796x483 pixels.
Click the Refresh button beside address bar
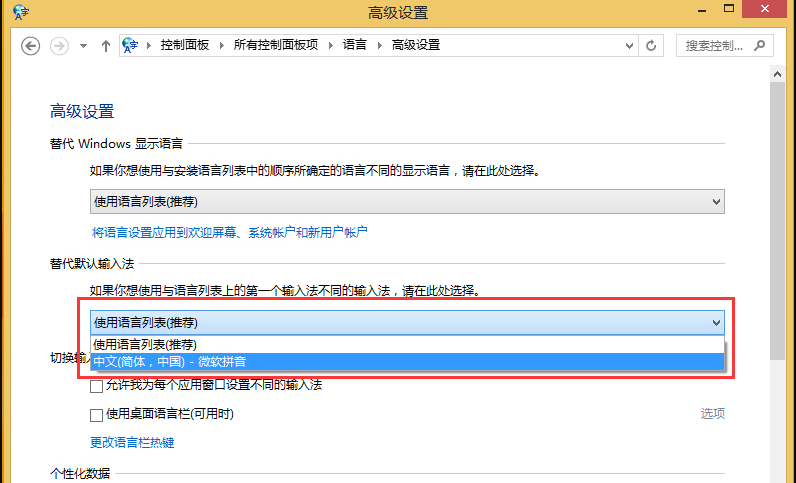(x=652, y=46)
